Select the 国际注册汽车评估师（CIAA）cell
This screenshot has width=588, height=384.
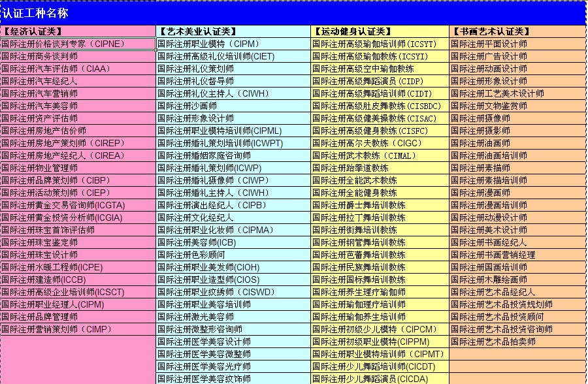[78, 69]
